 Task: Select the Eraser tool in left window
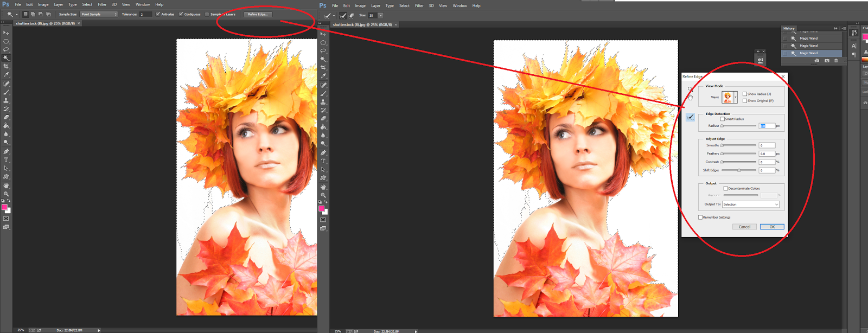tap(6, 117)
